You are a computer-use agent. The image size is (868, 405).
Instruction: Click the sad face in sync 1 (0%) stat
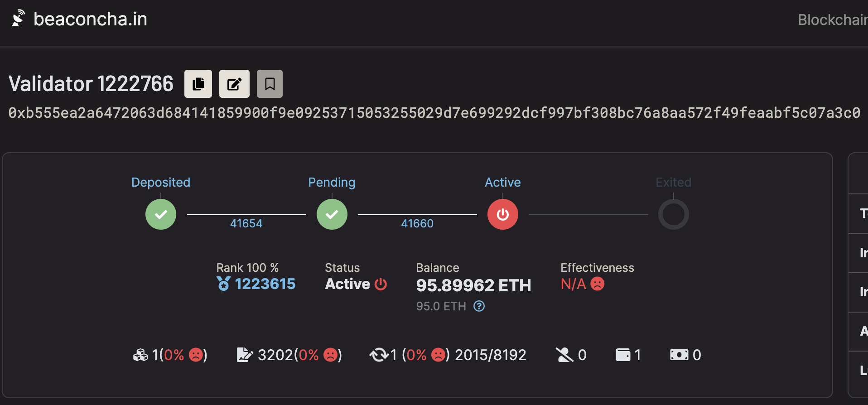coord(438,355)
